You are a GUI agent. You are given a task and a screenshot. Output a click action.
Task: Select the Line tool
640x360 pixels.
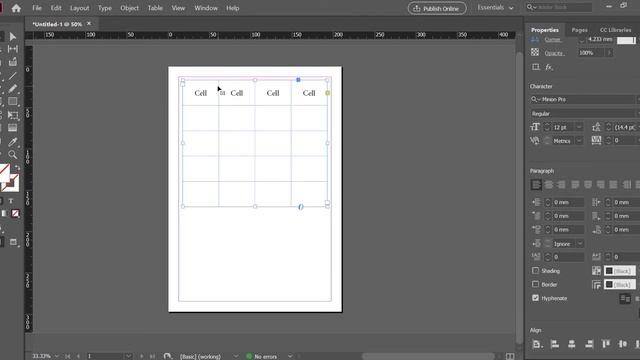coord(13,76)
